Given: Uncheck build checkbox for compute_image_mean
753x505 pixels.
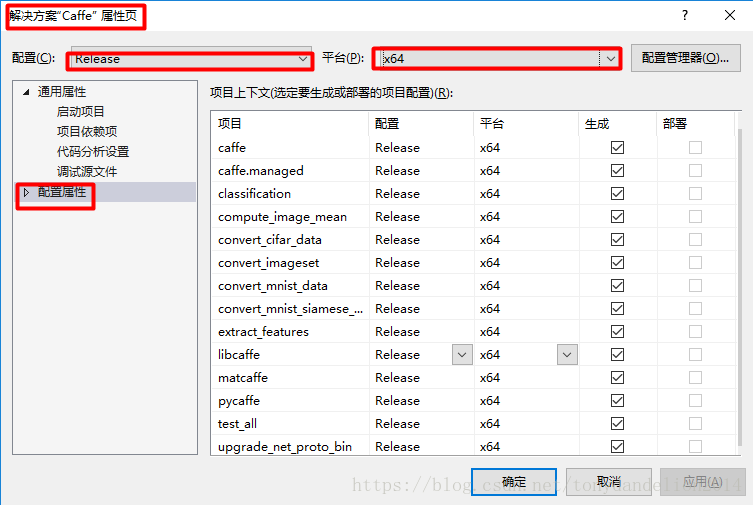Looking at the screenshot, I should 618,216.
